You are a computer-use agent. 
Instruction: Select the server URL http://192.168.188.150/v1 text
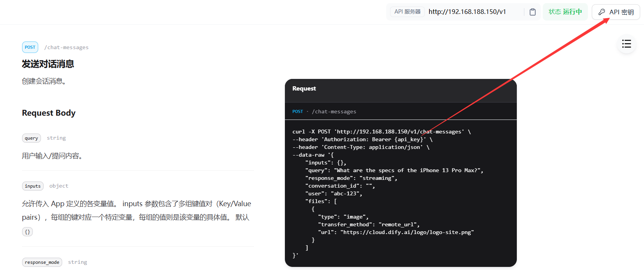pyautogui.click(x=467, y=12)
